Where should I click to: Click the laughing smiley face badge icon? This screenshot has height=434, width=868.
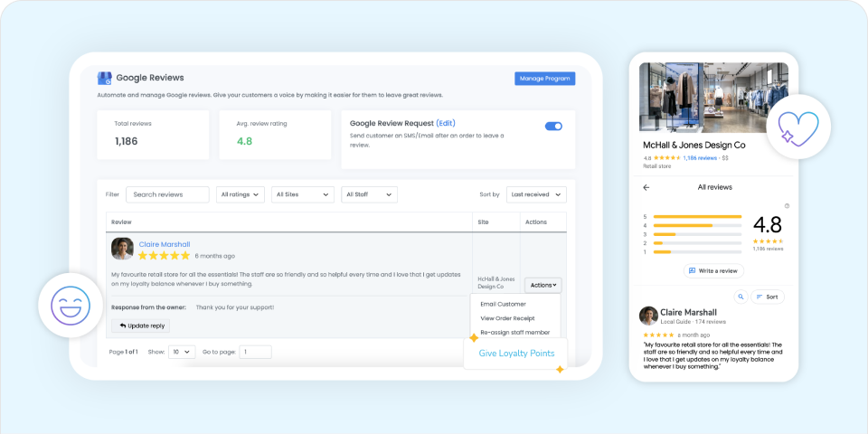pyautogui.click(x=71, y=305)
